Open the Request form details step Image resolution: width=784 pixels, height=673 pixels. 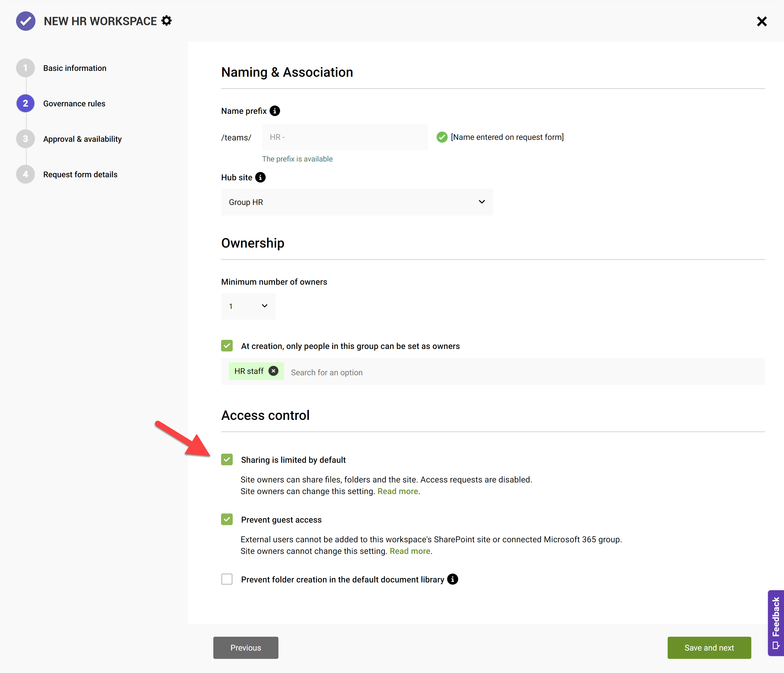(80, 174)
